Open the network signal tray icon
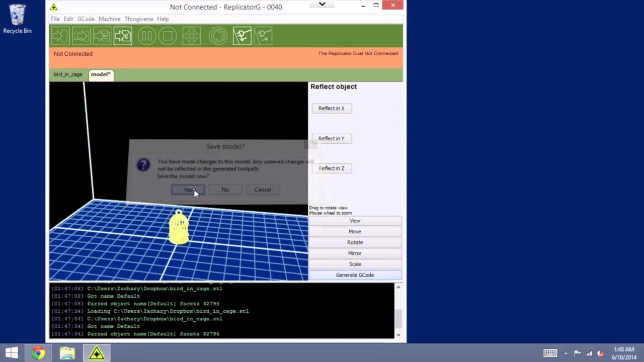Image resolution: width=644 pixels, height=362 pixels. click(589, 353)
